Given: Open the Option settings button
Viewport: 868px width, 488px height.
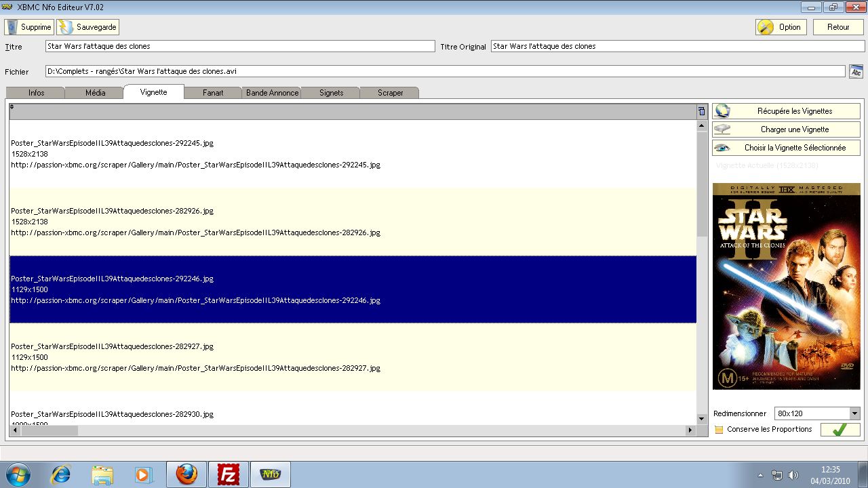Looking at the screenshot, I should pyautogui.click(x=781, y=27).
